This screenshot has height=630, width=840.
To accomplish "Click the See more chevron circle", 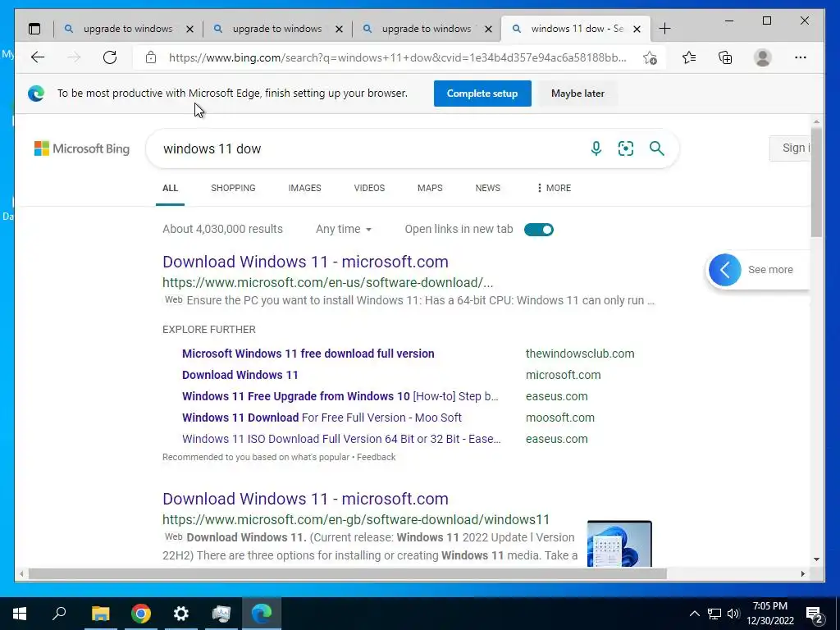I will point(725,269).
